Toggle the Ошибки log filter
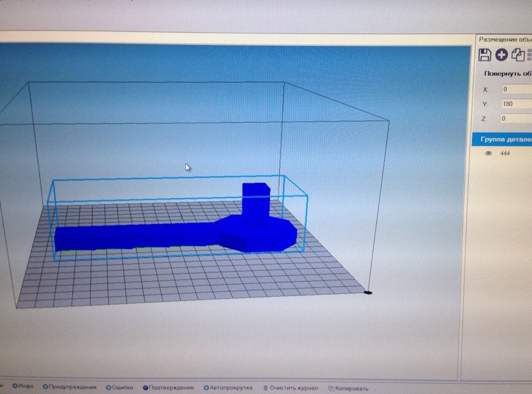This screenshot has height=394, width=532. 120,387
